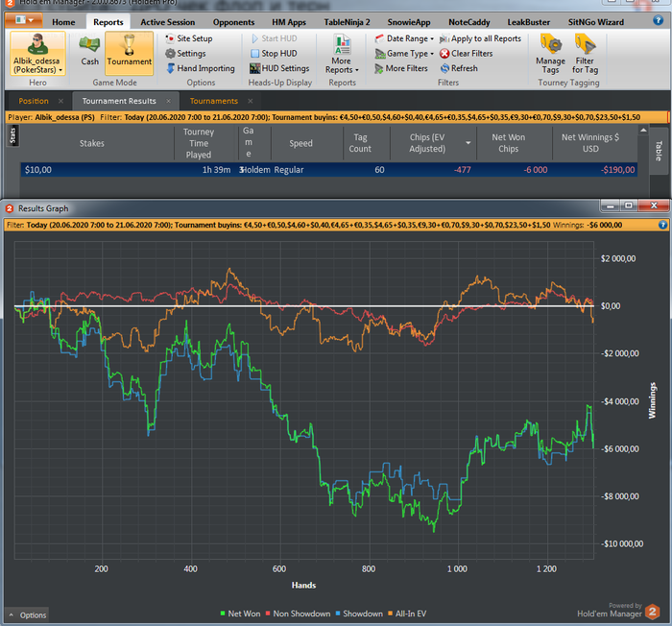Toggle the Chips (EV Adjusted) sort arrow
672x626 pixels.
click(468, 143)
